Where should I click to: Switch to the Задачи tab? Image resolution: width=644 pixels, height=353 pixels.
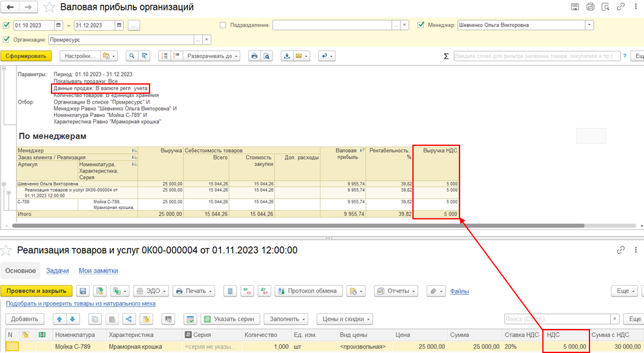[x=57, y=271]
